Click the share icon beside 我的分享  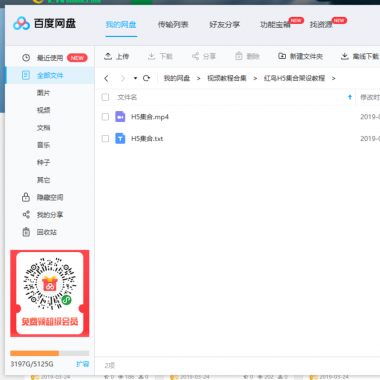tap(26, 215)
